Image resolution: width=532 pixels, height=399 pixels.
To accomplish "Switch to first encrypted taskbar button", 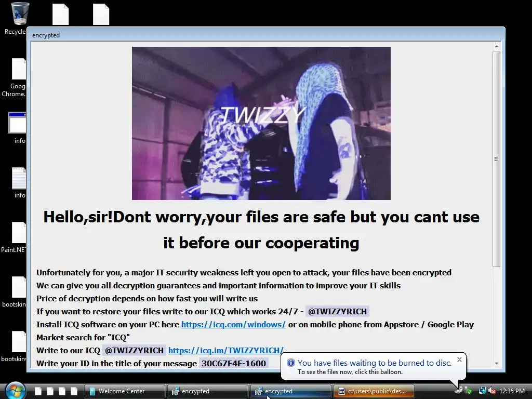I will (207, 391).
